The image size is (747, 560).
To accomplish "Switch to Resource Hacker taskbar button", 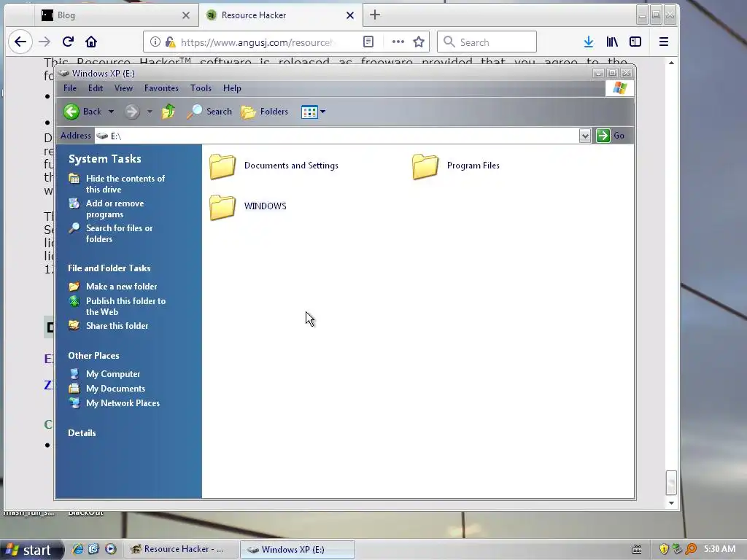I will [x=181, y=549].
